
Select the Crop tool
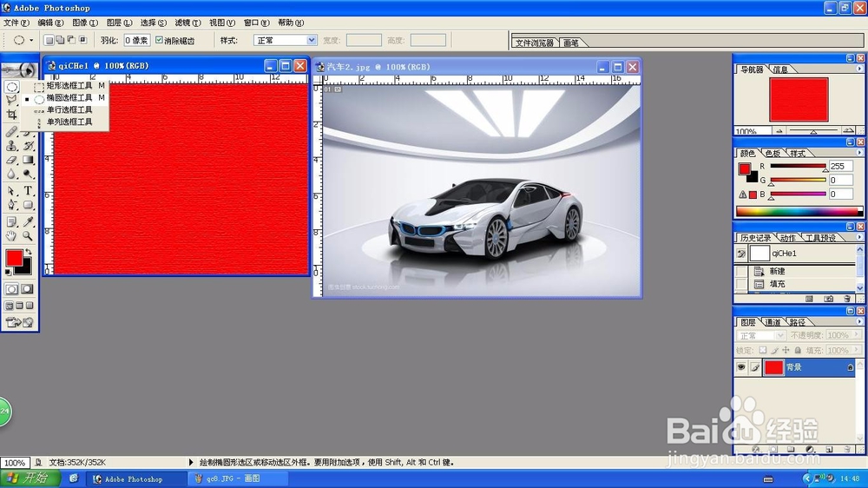(x=11, y=114)
